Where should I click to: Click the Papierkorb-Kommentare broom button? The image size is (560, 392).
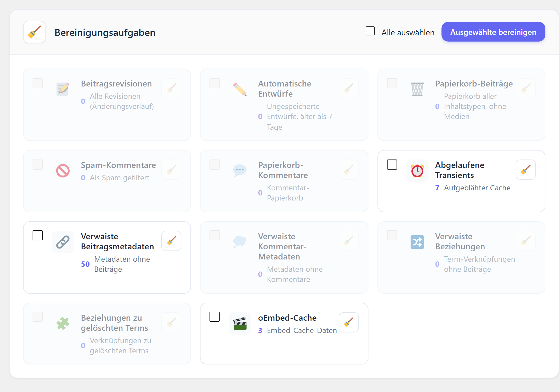349,170
